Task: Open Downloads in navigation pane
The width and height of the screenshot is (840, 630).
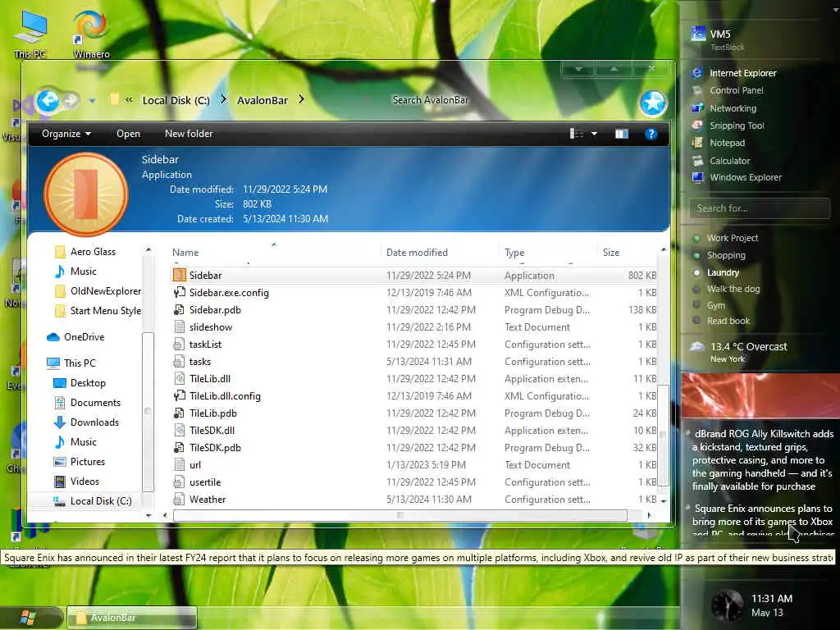Action: point(87,422)
